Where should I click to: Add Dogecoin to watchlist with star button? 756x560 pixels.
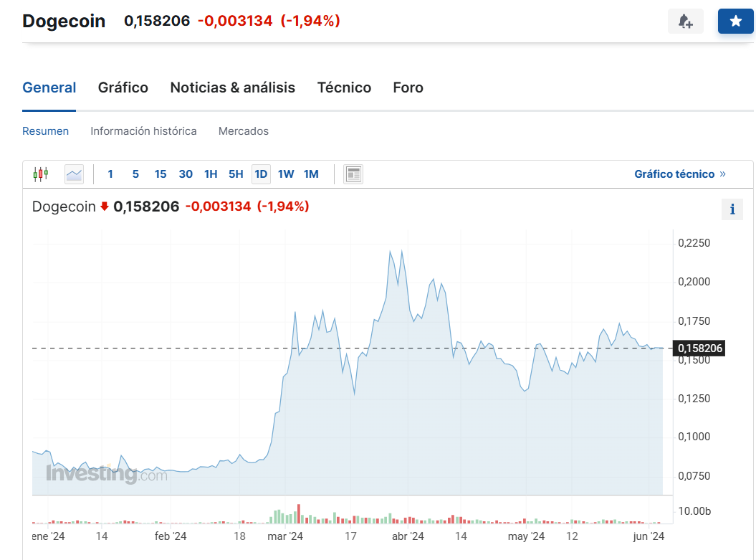click(x=735, y=22)
